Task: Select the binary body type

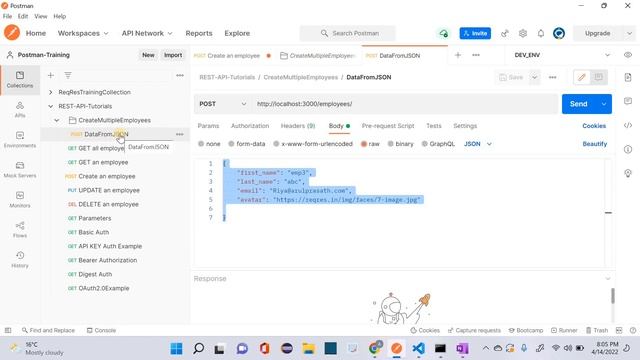Action: [400, 144]
